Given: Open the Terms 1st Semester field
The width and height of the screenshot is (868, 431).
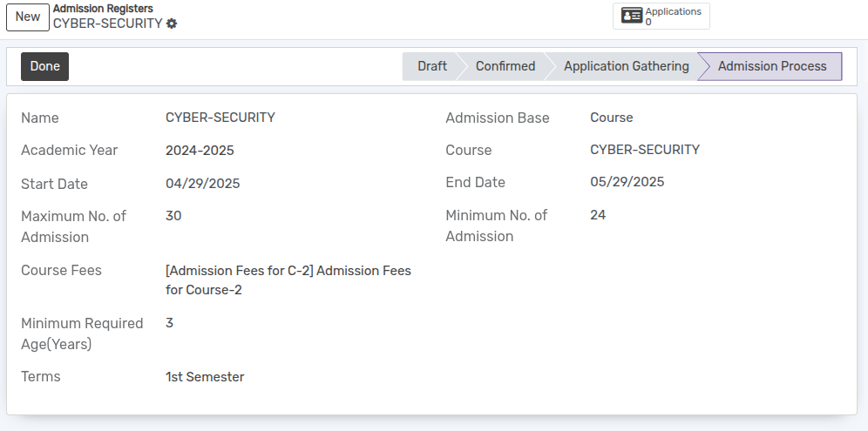Looking at the screenshot, I should click(x=205, y=377).
